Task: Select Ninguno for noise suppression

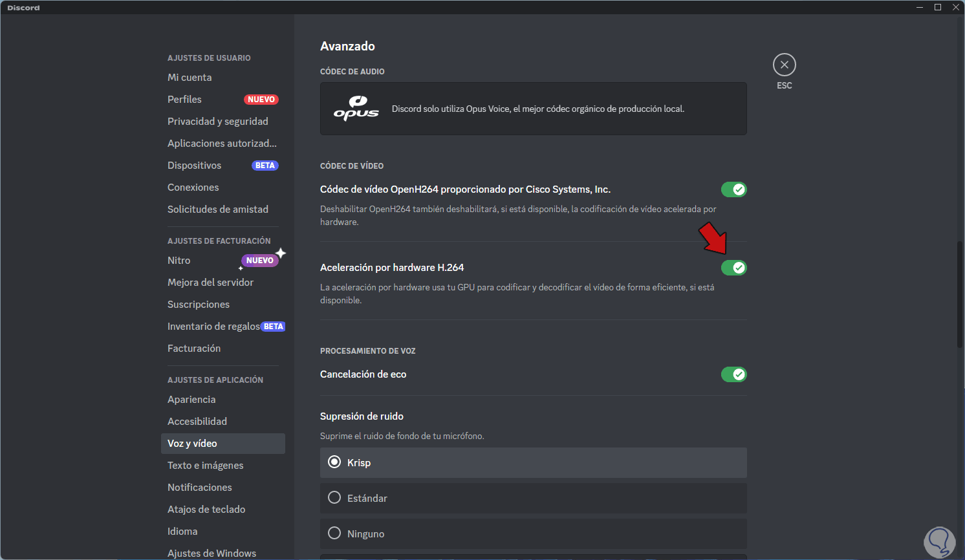Action: click(334, 533)
